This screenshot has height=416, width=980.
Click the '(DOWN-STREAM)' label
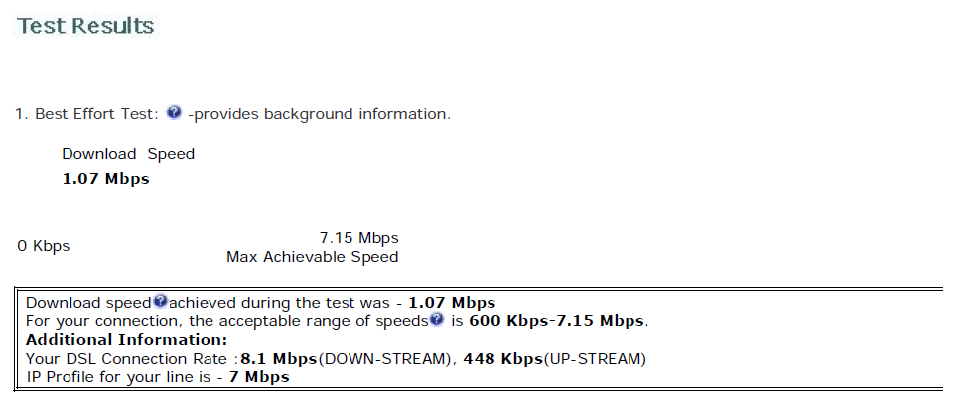(x=382, y=359)
